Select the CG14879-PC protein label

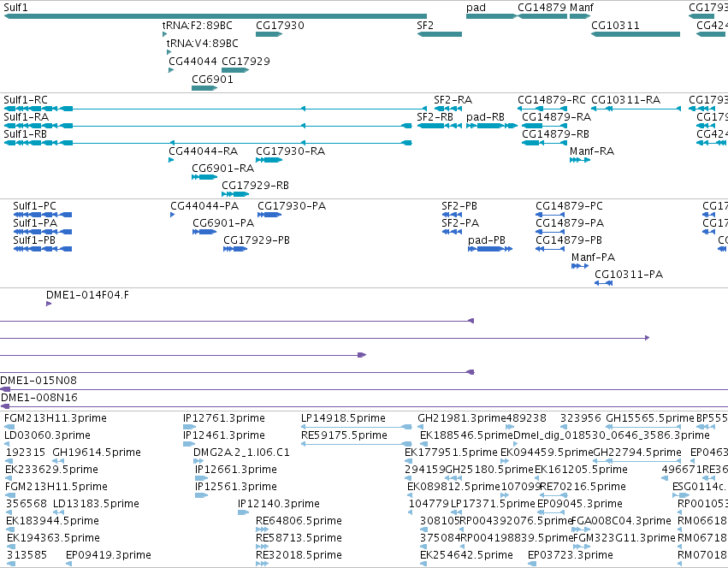569,206
